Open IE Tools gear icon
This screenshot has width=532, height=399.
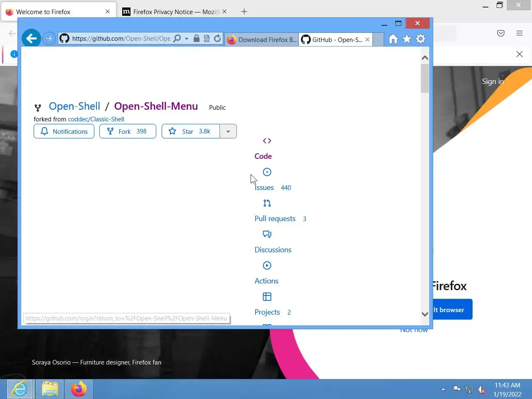tap(421, 39)
